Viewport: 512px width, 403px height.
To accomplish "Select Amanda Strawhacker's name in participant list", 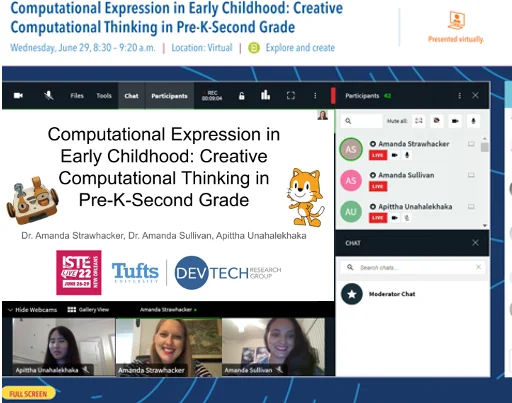I will (x=414, y=144).
